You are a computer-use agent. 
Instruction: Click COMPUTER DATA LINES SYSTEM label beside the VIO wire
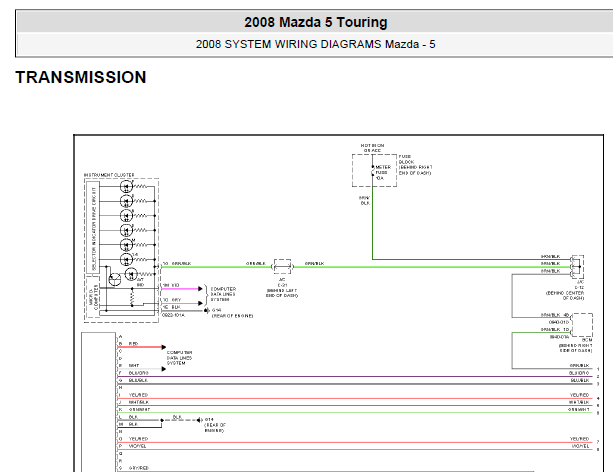(223, 294)
